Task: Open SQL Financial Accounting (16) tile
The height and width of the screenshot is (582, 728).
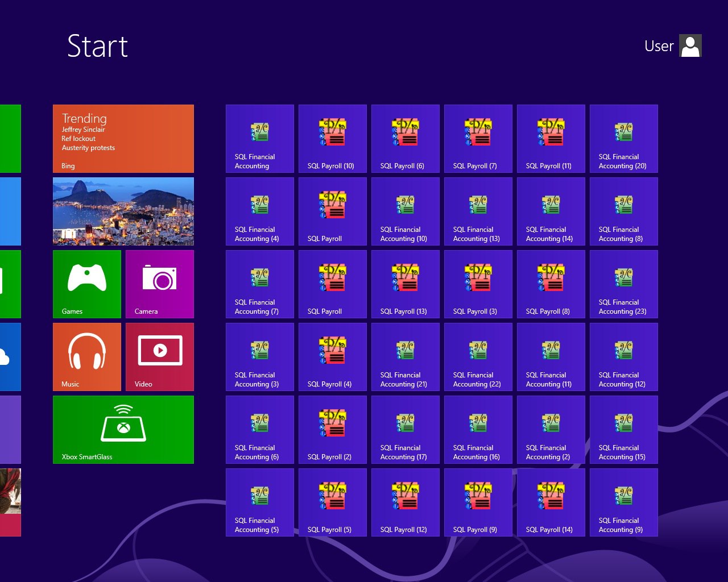Action: point(478,430)
